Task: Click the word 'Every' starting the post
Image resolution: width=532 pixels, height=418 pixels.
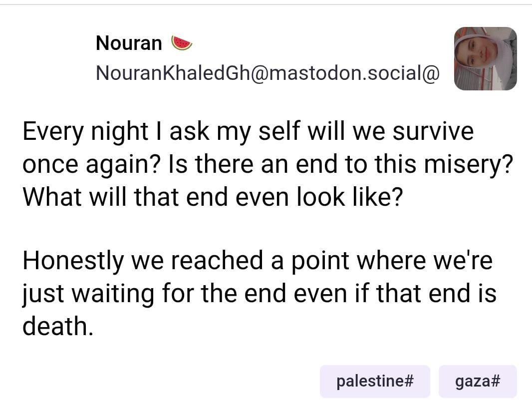Action: (x=53, y=132)
